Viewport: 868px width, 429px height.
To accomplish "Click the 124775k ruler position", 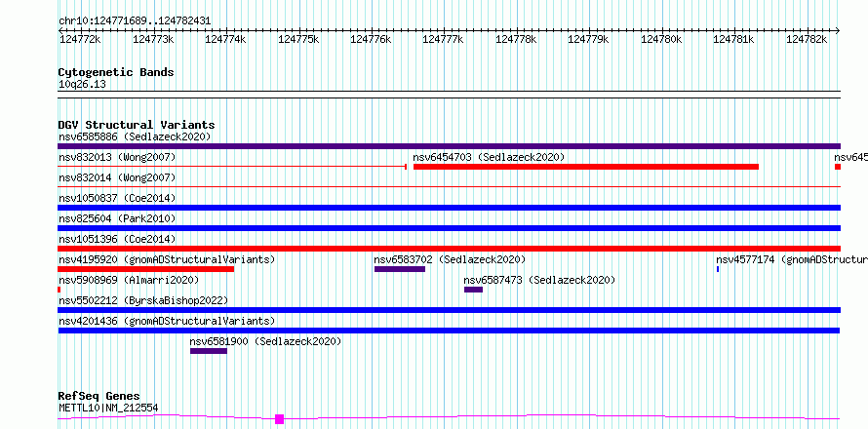I will (299, 39).
